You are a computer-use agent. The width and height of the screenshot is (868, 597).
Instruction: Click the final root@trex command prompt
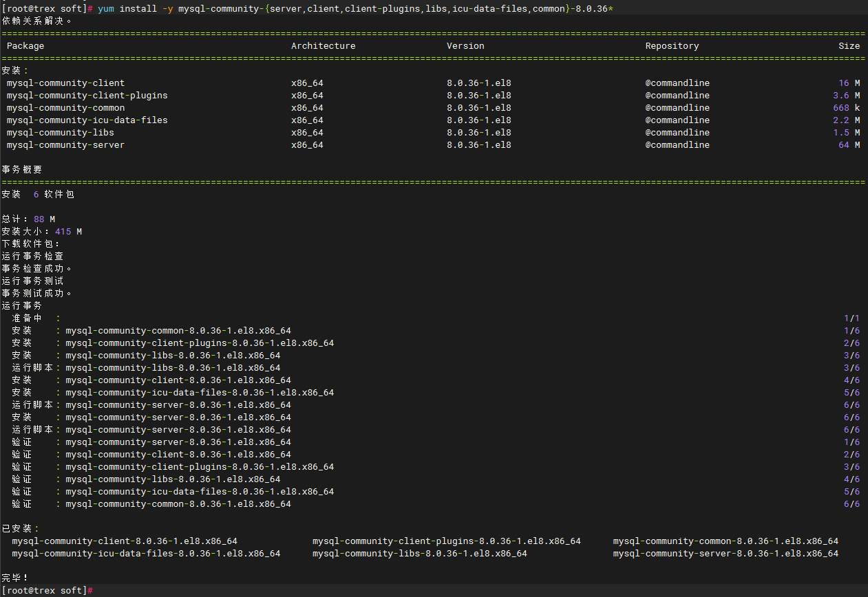(45, 590)
